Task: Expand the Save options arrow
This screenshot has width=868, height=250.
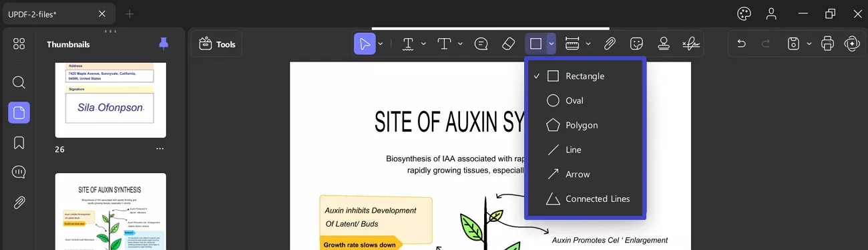Action: pos(809,43)
